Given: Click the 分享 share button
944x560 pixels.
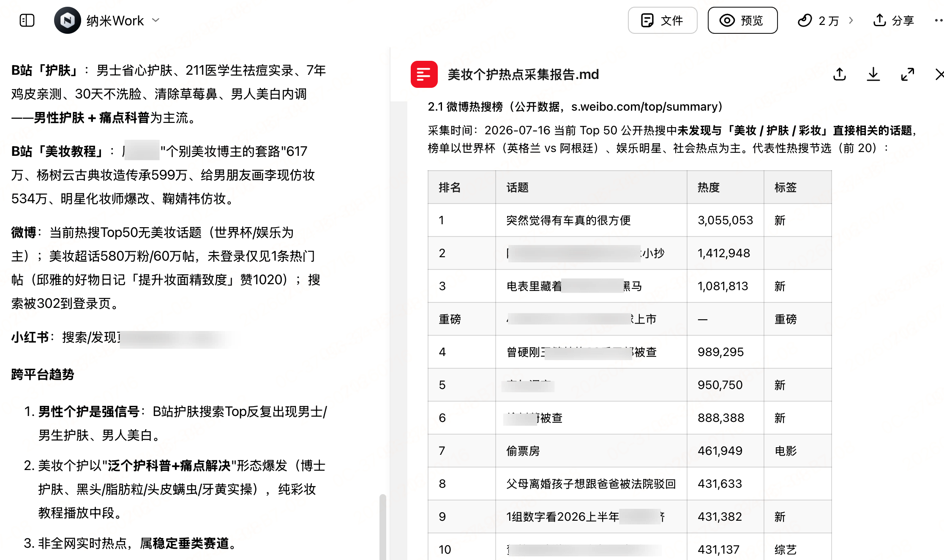Looking at the screenshot, I should pos(893,20).
